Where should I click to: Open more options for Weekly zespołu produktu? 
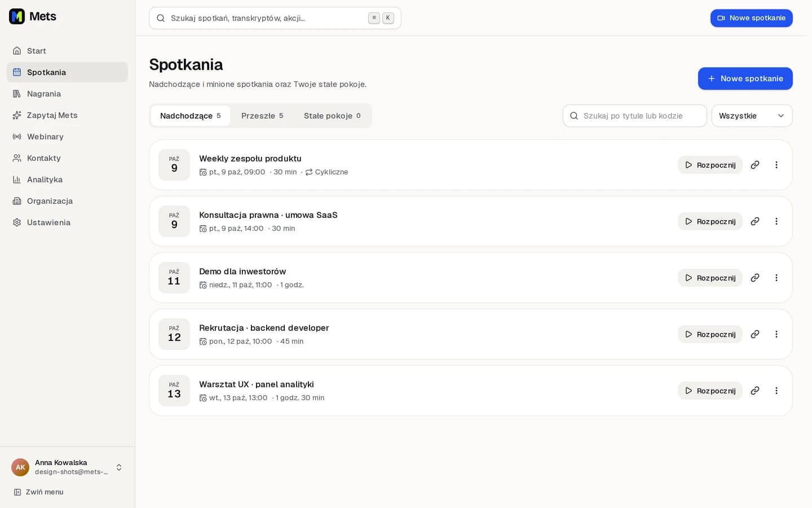[x=776, y=165]
